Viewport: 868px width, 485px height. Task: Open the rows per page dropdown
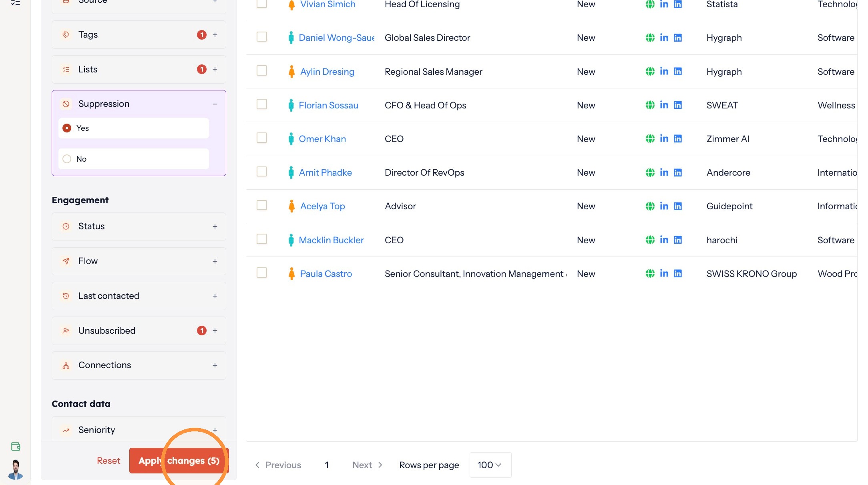490,465
